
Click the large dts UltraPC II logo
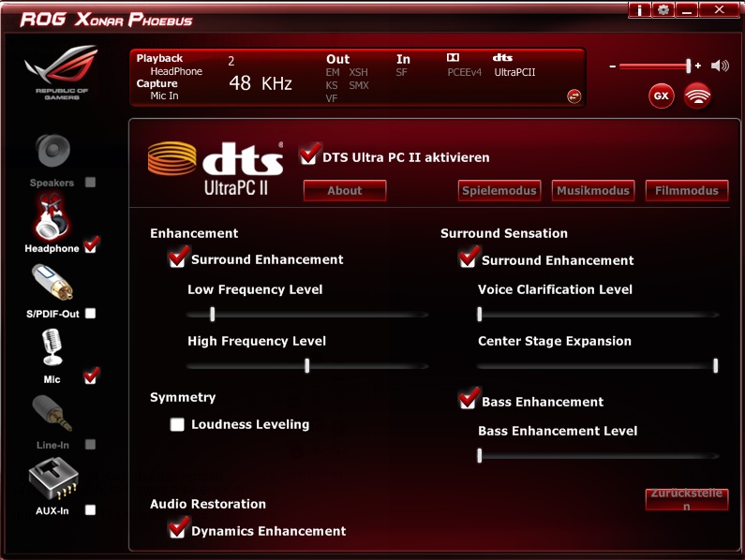(x=216, y=169)
